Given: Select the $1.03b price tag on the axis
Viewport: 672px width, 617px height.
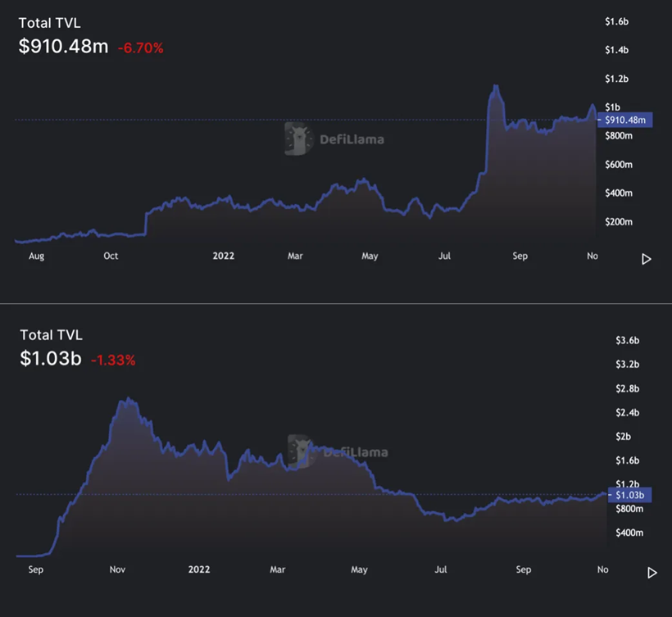Looking at the screenshot, I should click(629, 495).
